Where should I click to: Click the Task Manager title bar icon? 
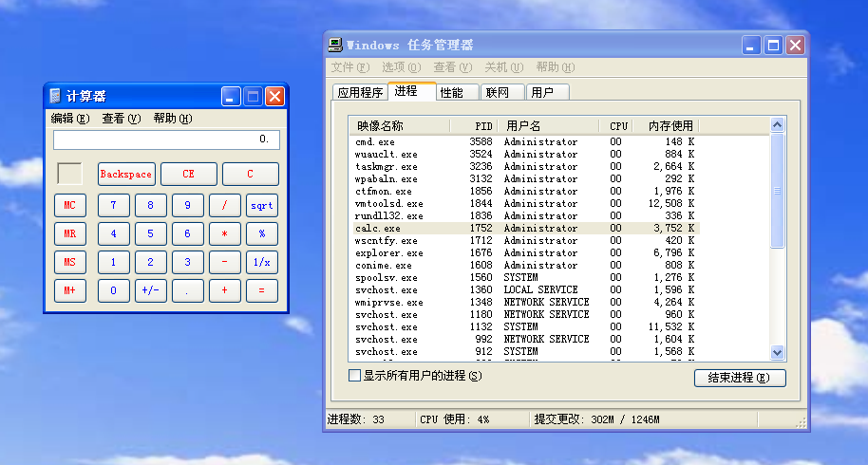(x=335, y=45)
